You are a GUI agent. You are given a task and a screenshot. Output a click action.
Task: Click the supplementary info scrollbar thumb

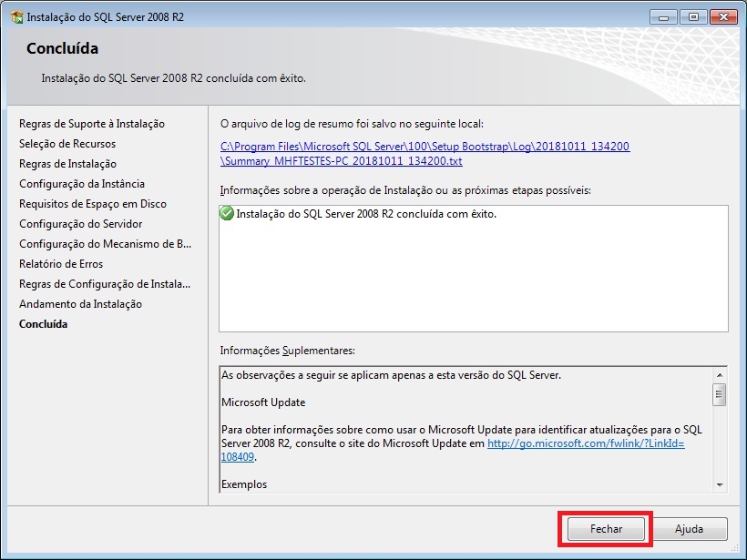pyautogui.click(x=720, y=394)
